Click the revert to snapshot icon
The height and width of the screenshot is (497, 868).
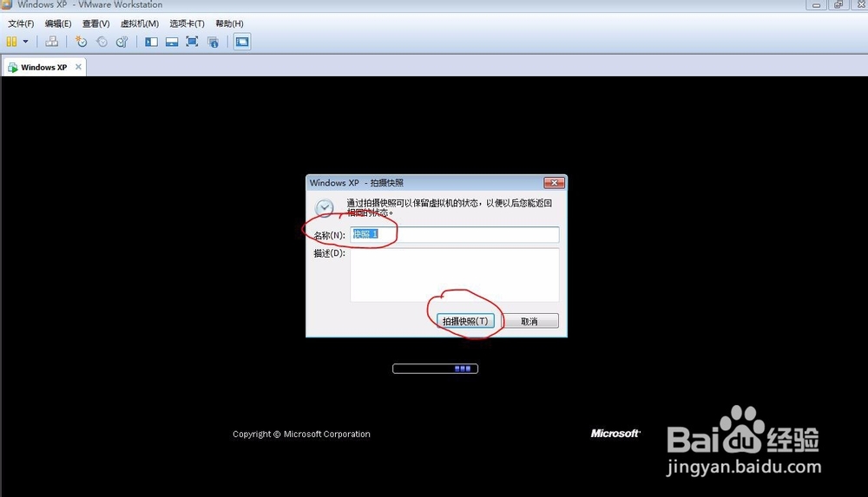[102, 42]
